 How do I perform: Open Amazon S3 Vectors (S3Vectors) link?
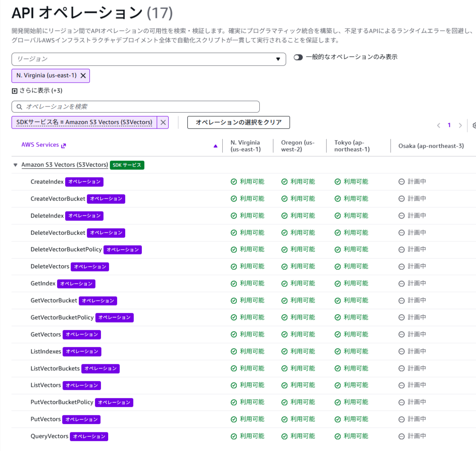(65, 165)
